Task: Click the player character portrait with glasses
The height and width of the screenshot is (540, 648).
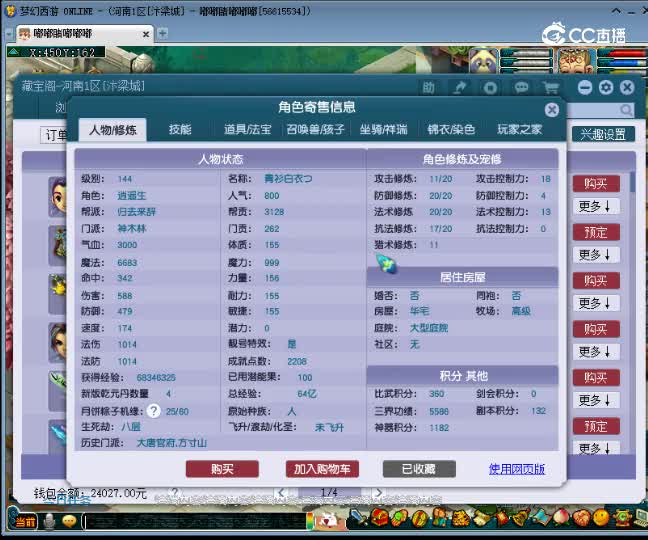Action: [576, 61]
